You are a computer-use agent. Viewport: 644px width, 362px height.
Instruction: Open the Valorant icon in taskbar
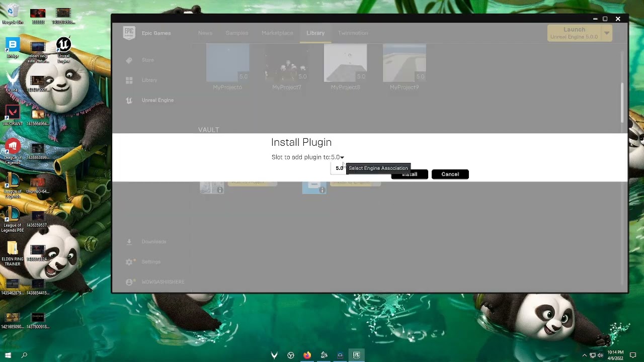274,355
